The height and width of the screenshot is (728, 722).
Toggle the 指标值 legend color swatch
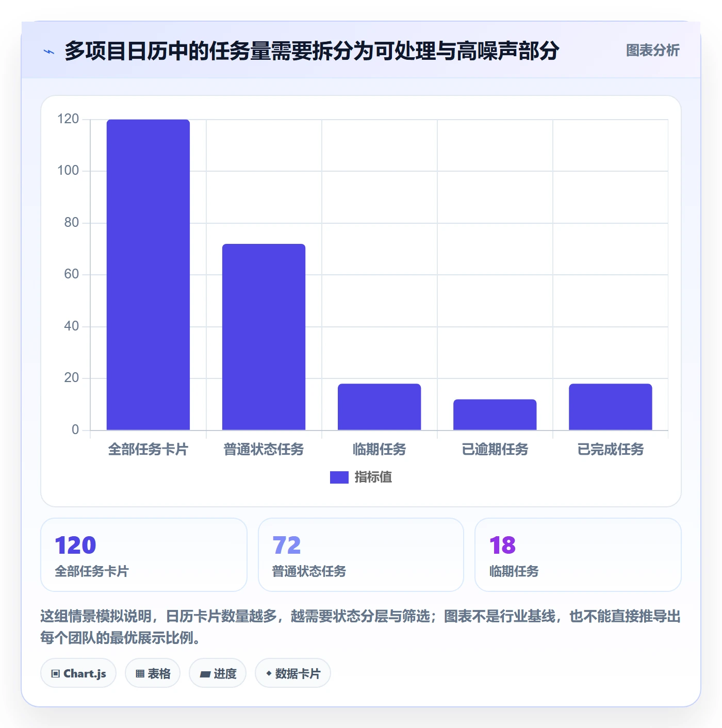339,477
